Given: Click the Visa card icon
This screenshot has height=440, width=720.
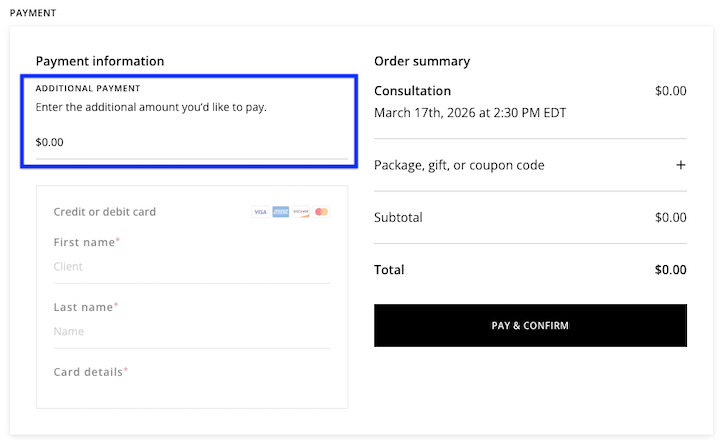Looking at the screenshot, I should (x=260, y=212).
